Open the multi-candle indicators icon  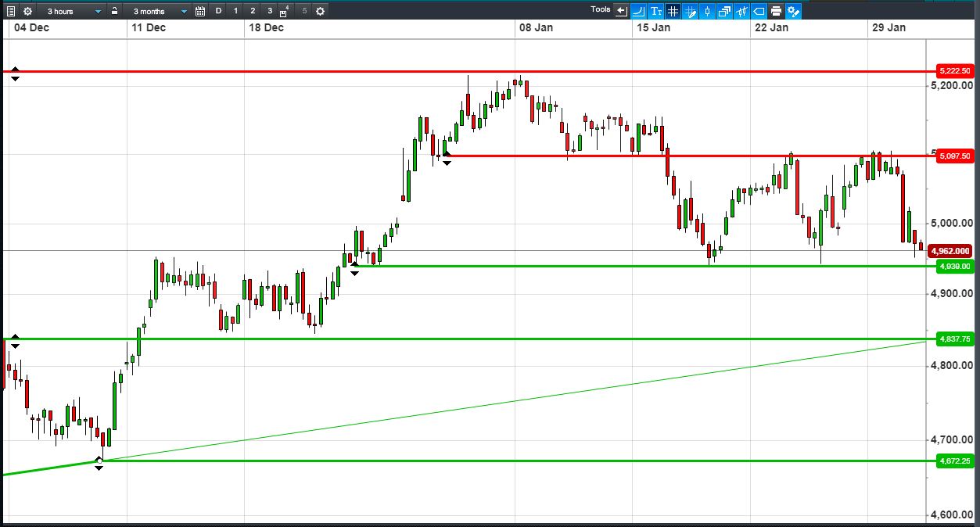(741, 11)
